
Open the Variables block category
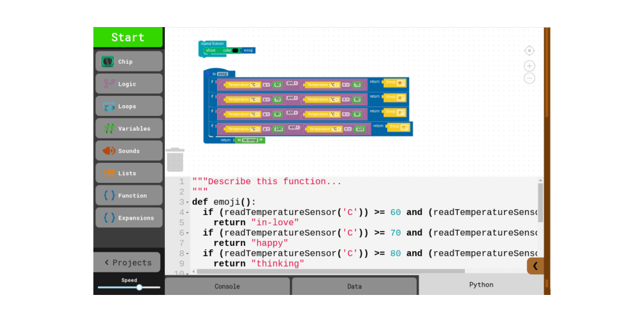[x=129, y=129]
